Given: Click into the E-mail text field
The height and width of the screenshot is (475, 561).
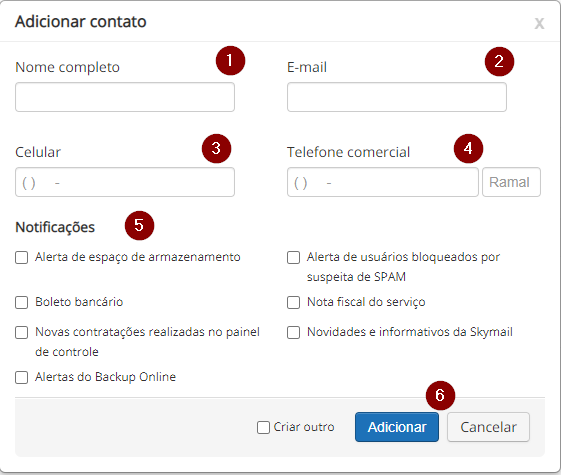Looking at the screenshot, I should [x=397, y=97].
